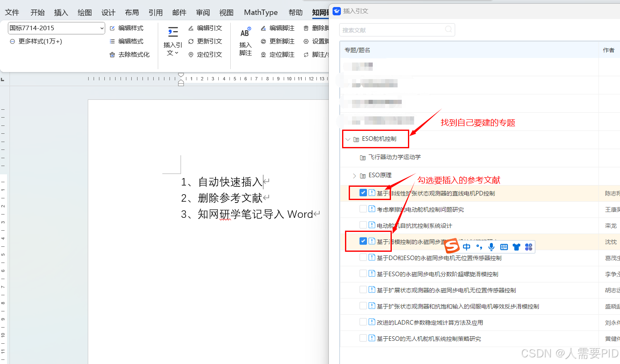Click Sogou skin shirt icon
The height and width of the screenshot is (364, 620).
point(516,247)
